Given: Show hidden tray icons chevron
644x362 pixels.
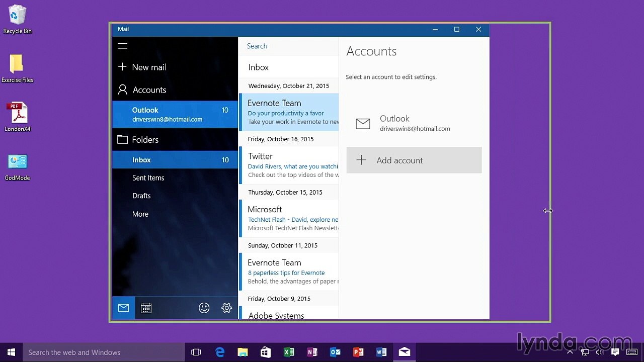Looking at the screenshot, I should tap(570, 352).
